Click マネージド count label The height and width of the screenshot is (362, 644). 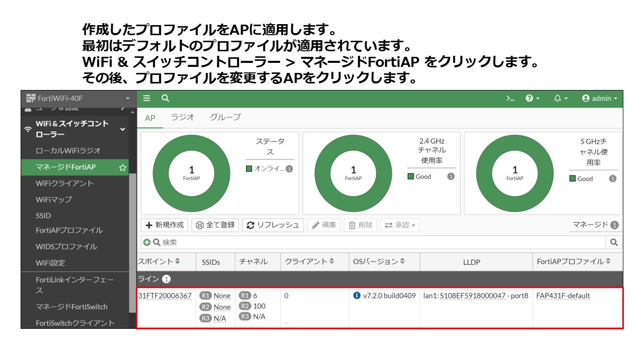click(x=596, y=225)
